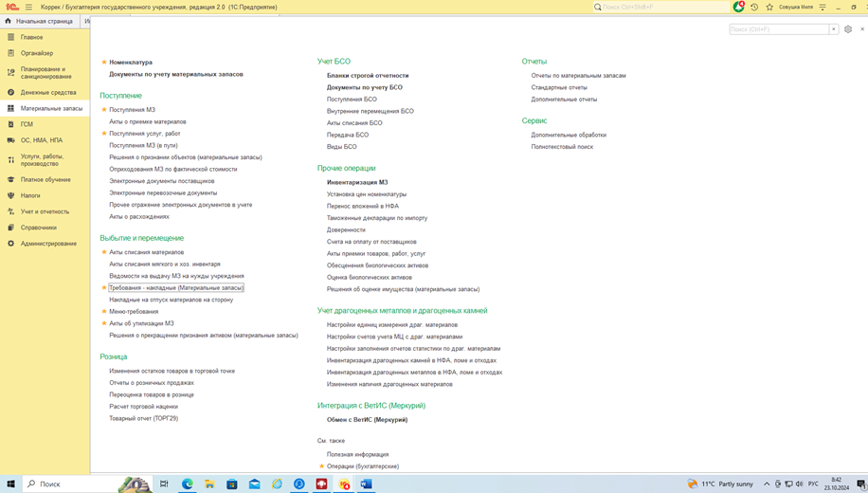
Task: Open the history clock icon in title bar
Action: 754,8
